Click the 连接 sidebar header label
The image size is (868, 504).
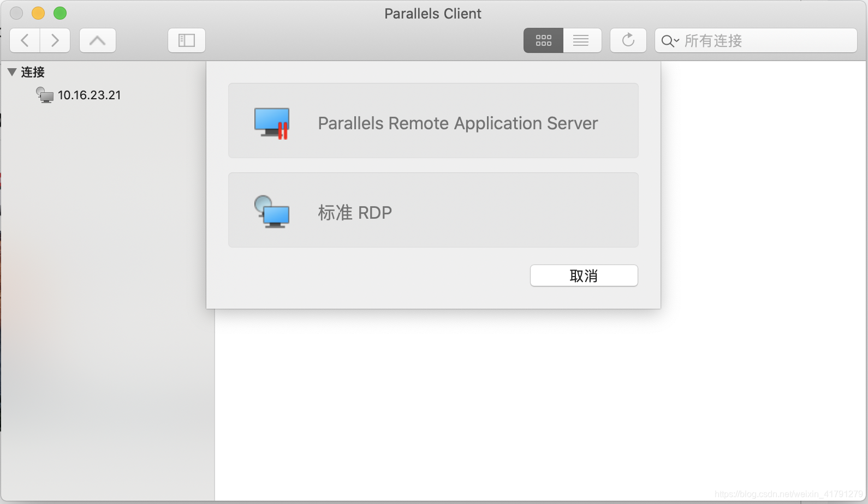(x=33, y=72)
